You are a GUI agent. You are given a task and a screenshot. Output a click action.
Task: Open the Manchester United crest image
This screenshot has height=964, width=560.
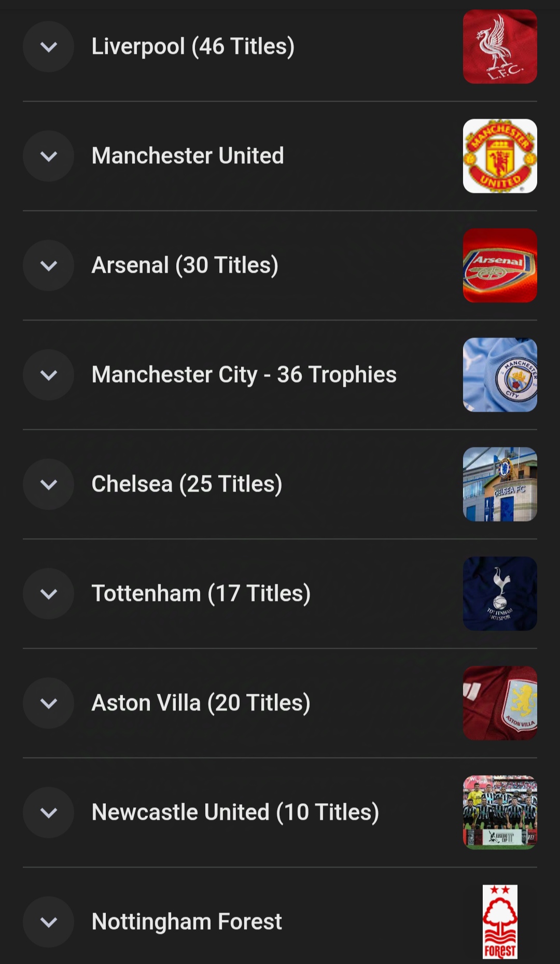pos(500,156)
